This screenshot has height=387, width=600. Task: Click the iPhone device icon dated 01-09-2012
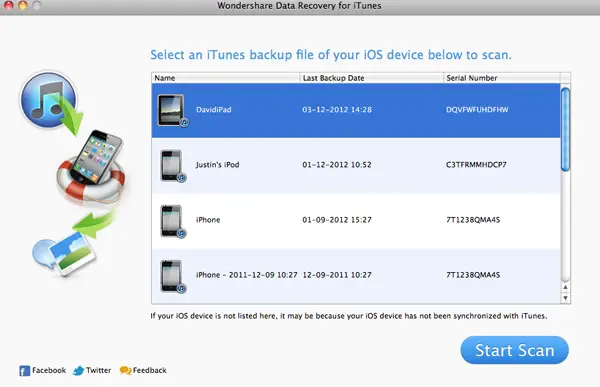[173, 221]
